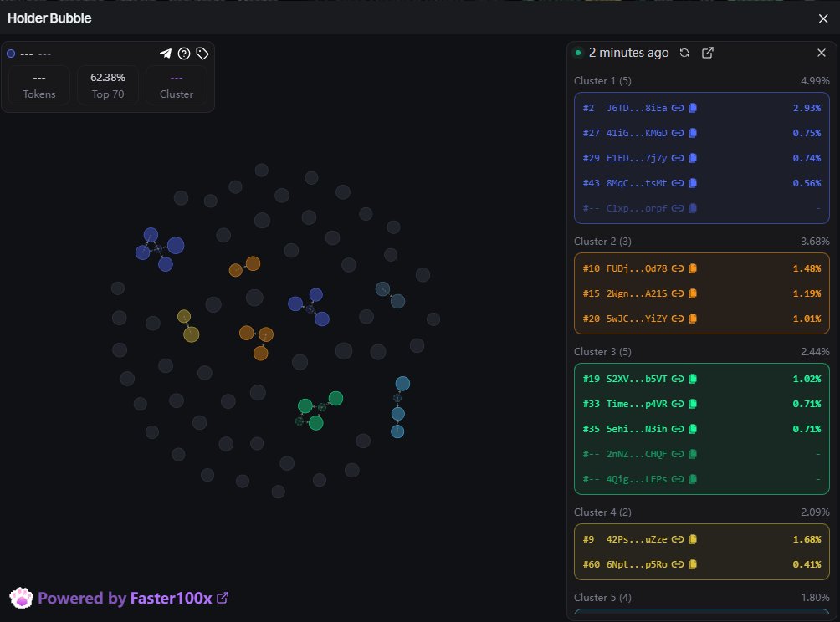Open link icon for 8MqC...tsMt
The height and width of the screenshot is (622, 840).
click(678, 183)
